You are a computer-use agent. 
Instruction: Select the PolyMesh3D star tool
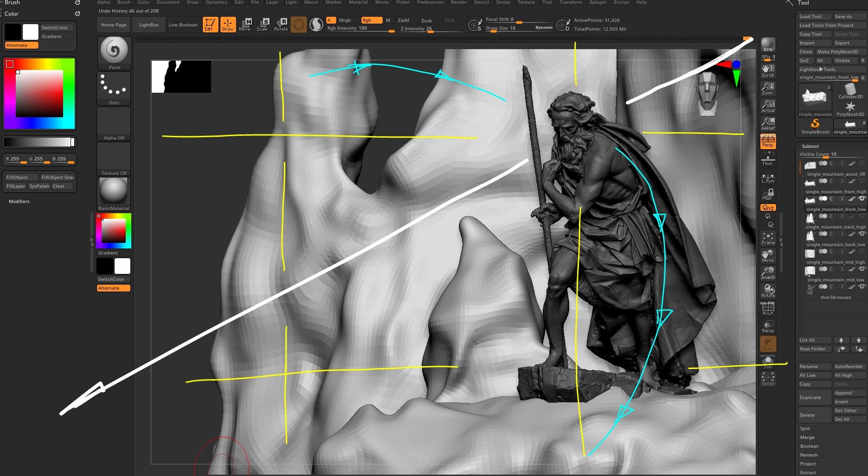coord(850,109)
